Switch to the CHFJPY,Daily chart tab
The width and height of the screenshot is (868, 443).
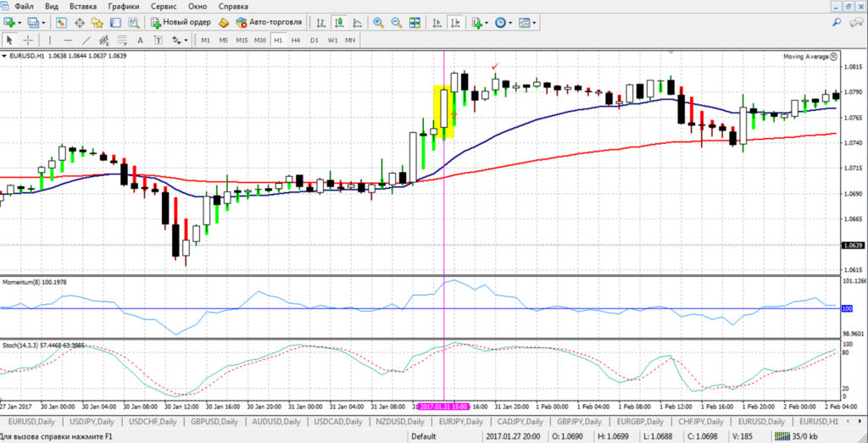coord(701,422)
